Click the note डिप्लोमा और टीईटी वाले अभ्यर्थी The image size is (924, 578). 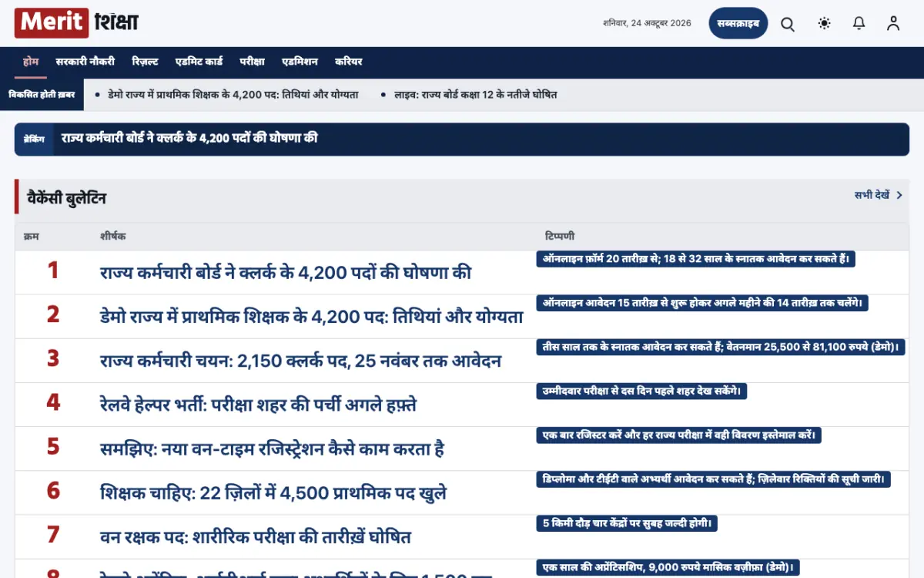(714, 479)
